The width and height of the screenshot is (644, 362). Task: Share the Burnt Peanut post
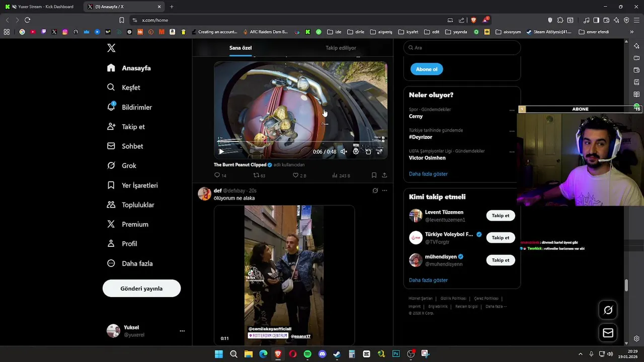[x=384, y=175]
